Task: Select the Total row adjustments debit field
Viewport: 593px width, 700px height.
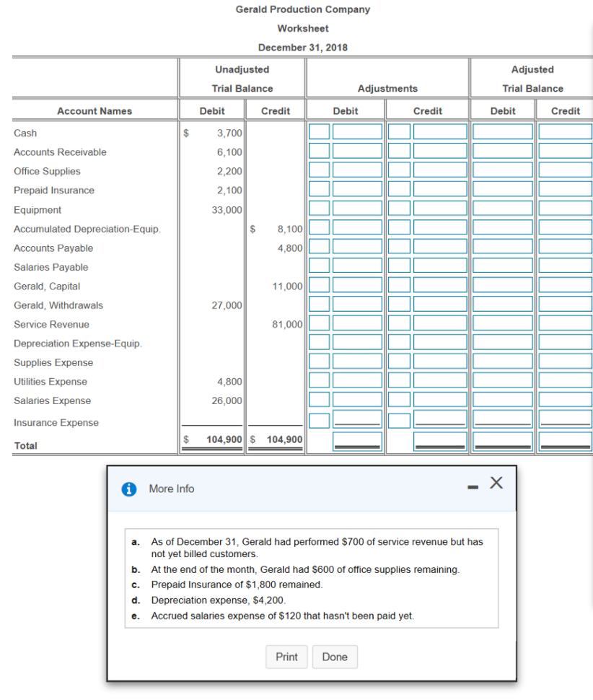Action: pyautogui.click(x=357, y=440)
